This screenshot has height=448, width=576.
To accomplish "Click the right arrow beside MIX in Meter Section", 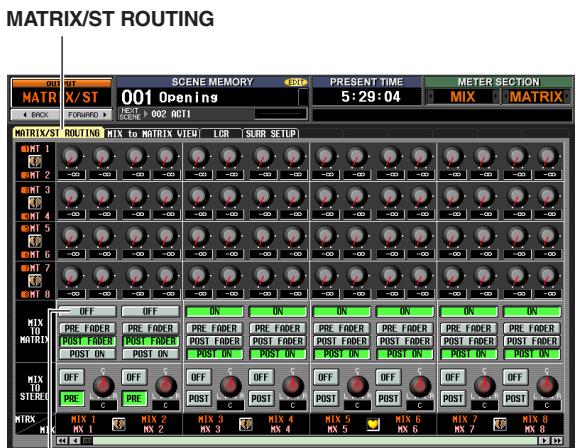I will pyautogui.click(x=496, y=97).
